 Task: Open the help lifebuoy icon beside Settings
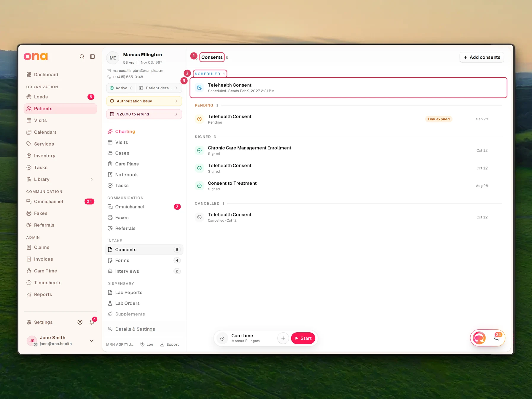click(x=80, y=322)
